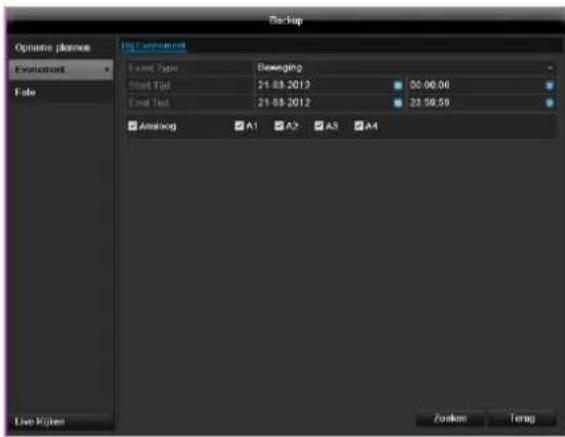This screenshot has width=565, height=437.
Task: Expand the Evenement submenu arrow
Action: click(x=107, y=69)
